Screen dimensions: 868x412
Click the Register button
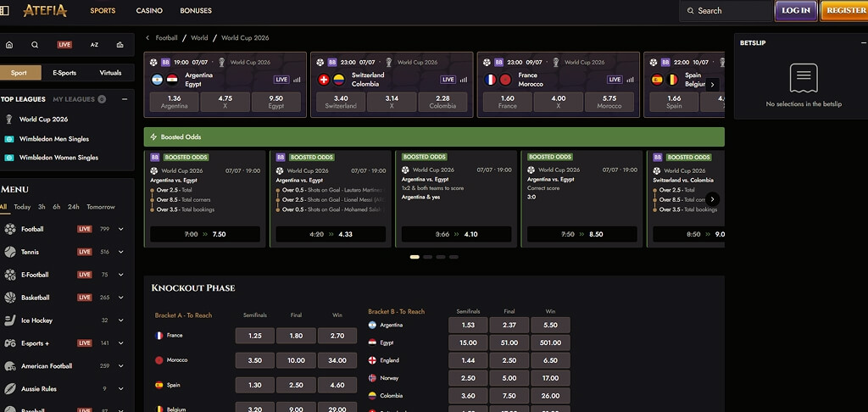coord(845,10)
